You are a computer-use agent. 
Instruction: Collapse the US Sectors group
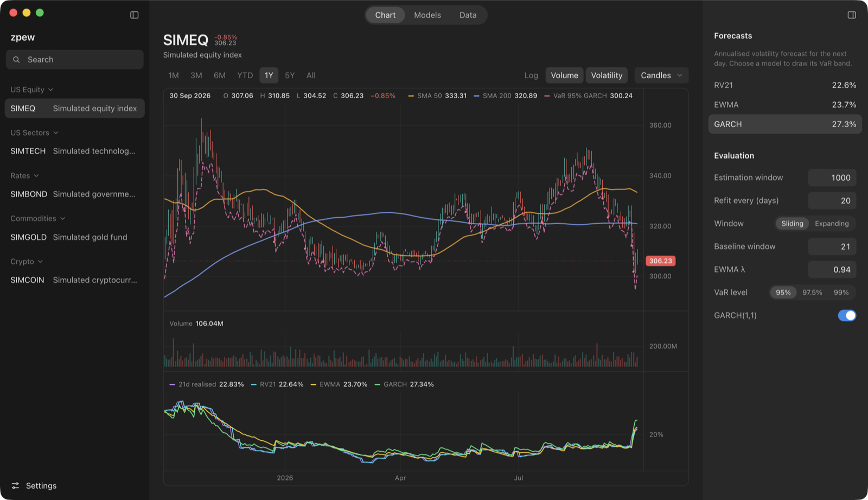click(34, 132)
